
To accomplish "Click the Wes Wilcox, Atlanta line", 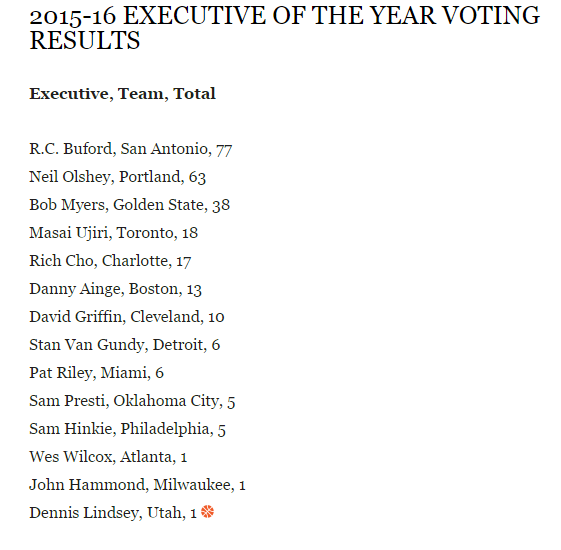I will click(x=108, y=457).
